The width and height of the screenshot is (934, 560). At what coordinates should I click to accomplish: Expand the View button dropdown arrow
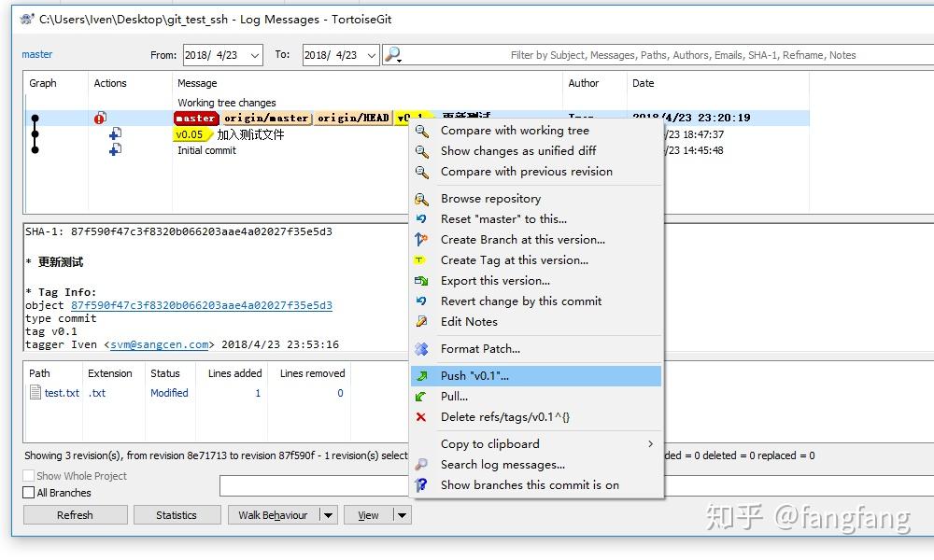[402, 515]
